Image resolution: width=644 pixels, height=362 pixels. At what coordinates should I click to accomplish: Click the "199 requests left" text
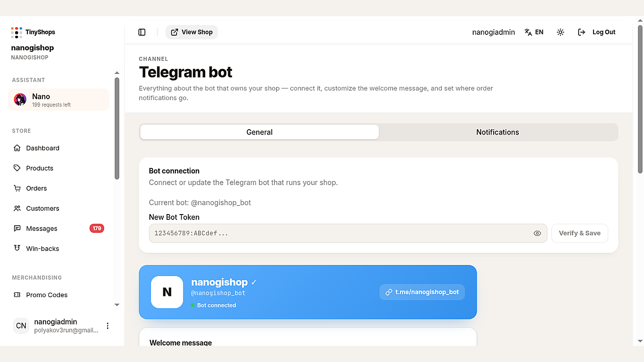51,105
